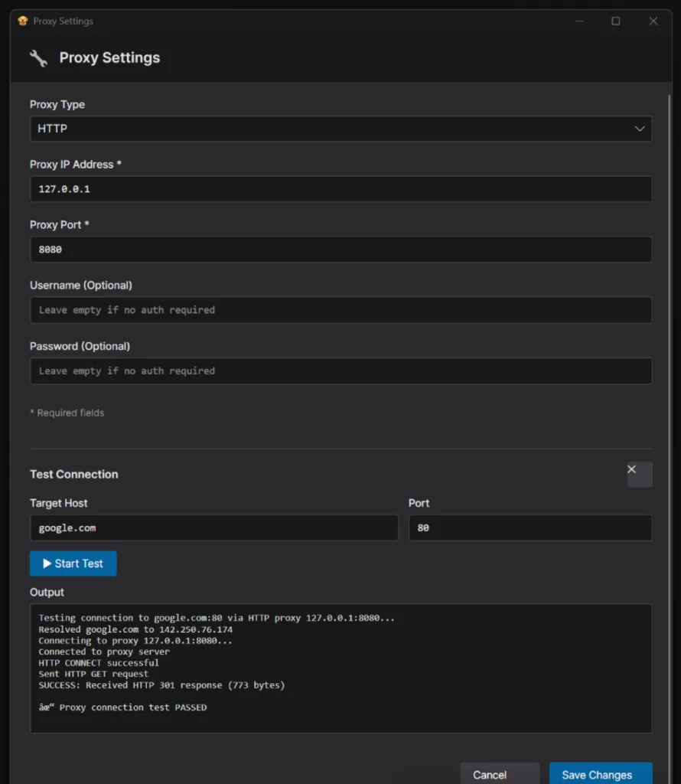Close the Proxy Settings window
This screenshot has height=784, width=681.
pos(653,21)
